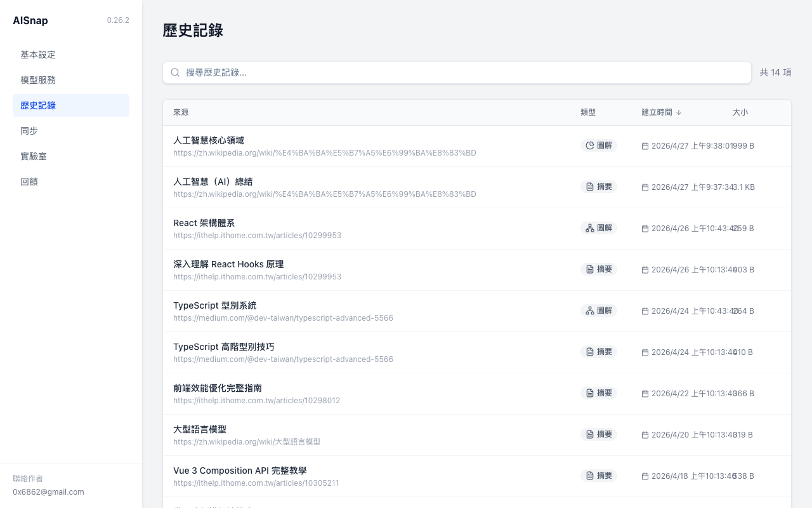Click the calendar icon in 前端效能優化完整指南 row
Screen dimensions: 812x508
[x=645, y=394]
